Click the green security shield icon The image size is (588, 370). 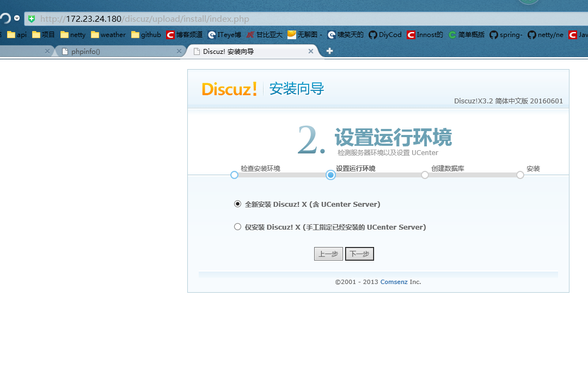32,18
